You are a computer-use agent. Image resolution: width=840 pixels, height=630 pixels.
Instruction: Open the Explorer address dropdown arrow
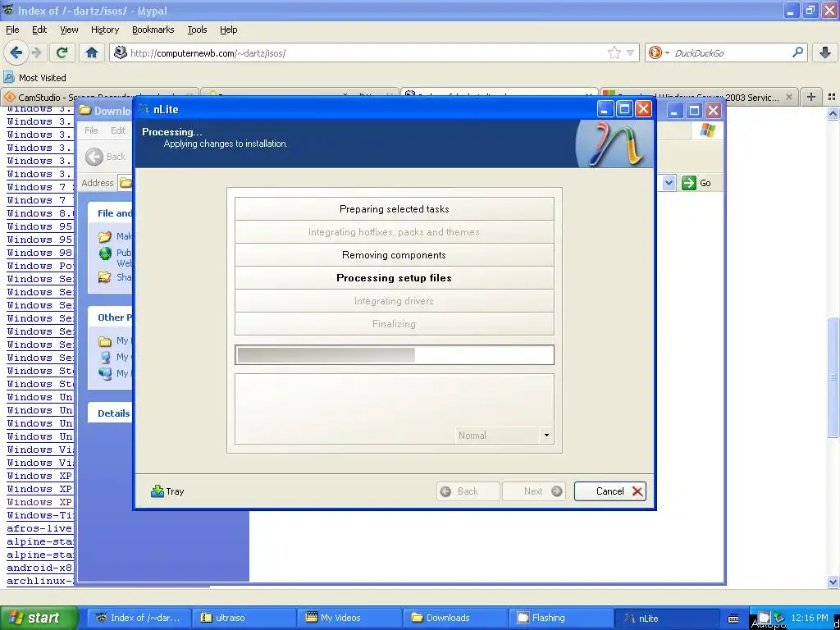669,183
